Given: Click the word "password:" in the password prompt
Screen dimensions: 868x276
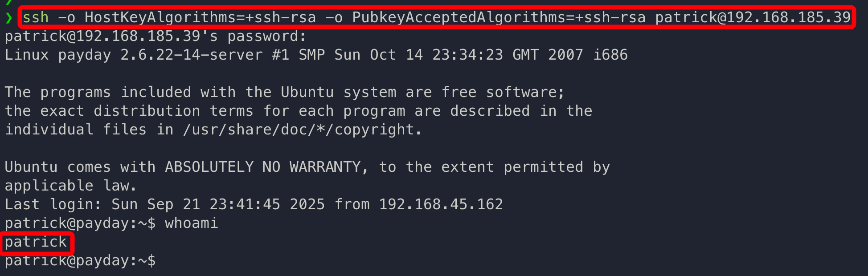Looking at the screenshot, I should point(267,37).
